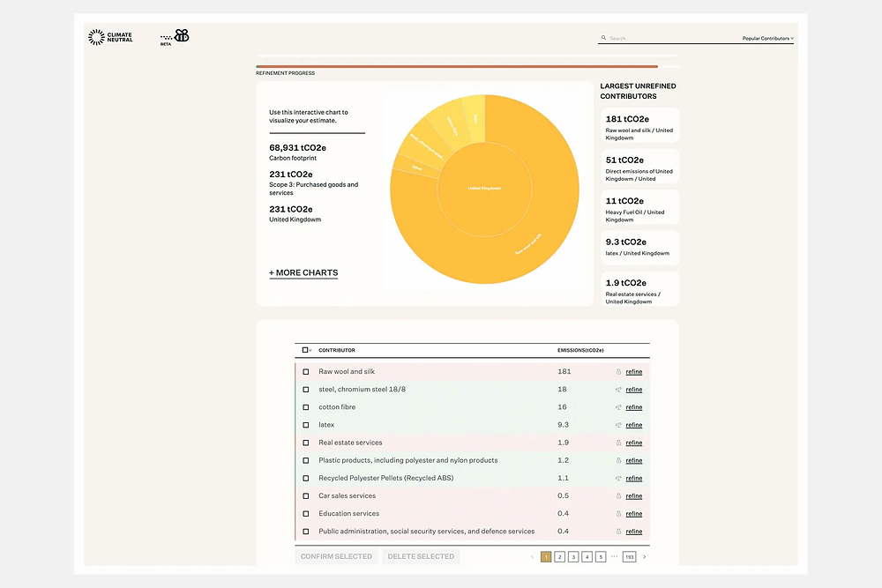Expand the select-all checkbox dropdown arrow
Screen dimensions: 882x588
tap(310, 351)
